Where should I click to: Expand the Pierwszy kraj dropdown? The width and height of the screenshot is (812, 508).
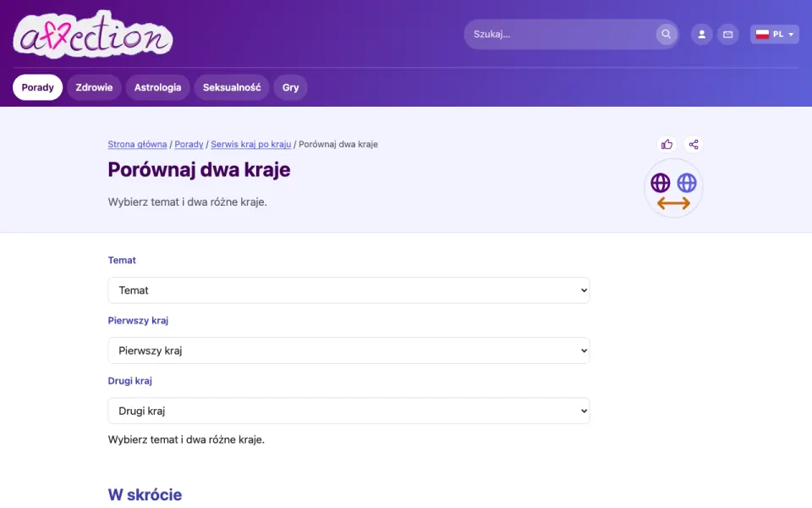click(348, 351)
